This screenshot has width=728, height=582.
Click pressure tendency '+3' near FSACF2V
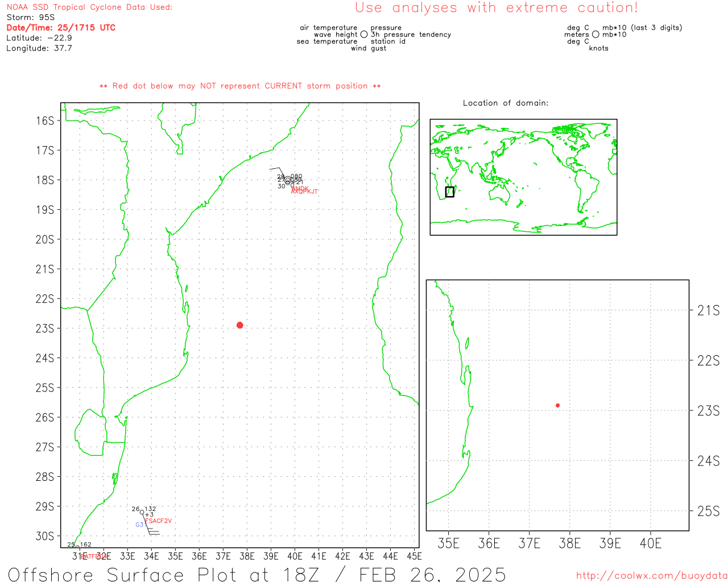pyautogui.click(x=149, y=515)
